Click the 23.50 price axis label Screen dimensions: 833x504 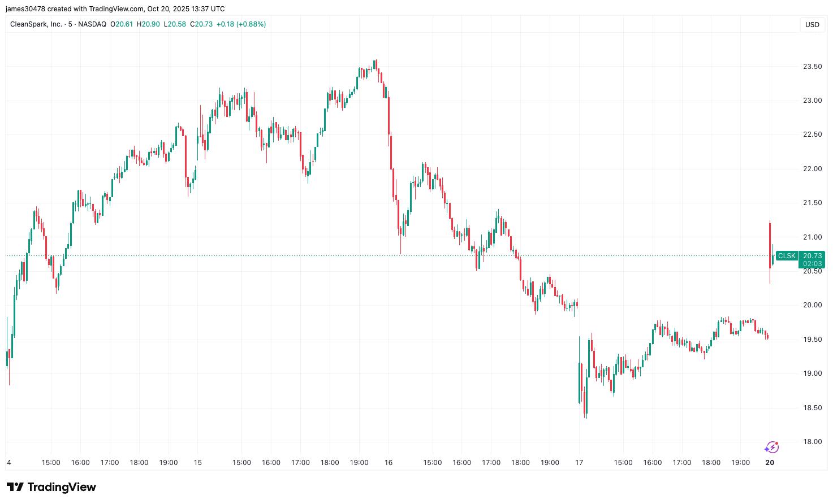(812, 67)
